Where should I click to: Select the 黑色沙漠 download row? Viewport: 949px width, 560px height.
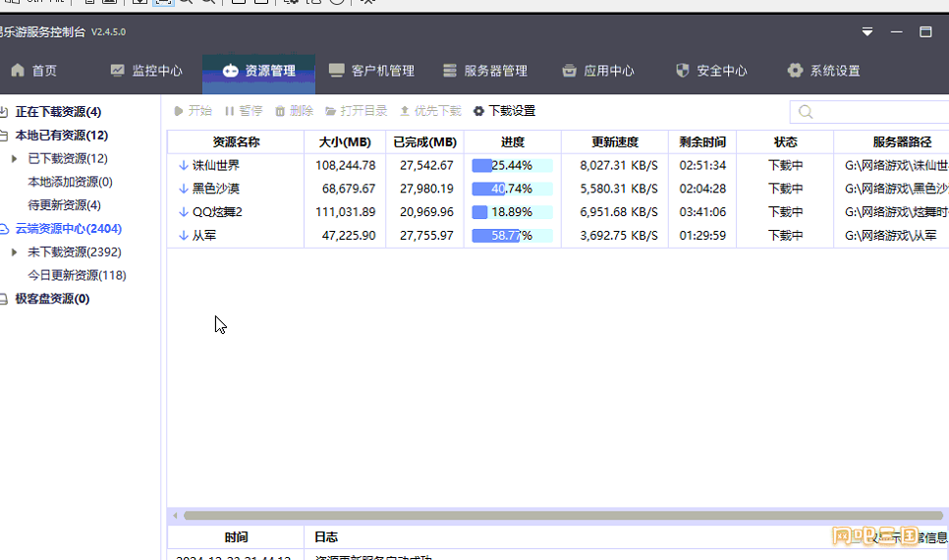(558, 189)
